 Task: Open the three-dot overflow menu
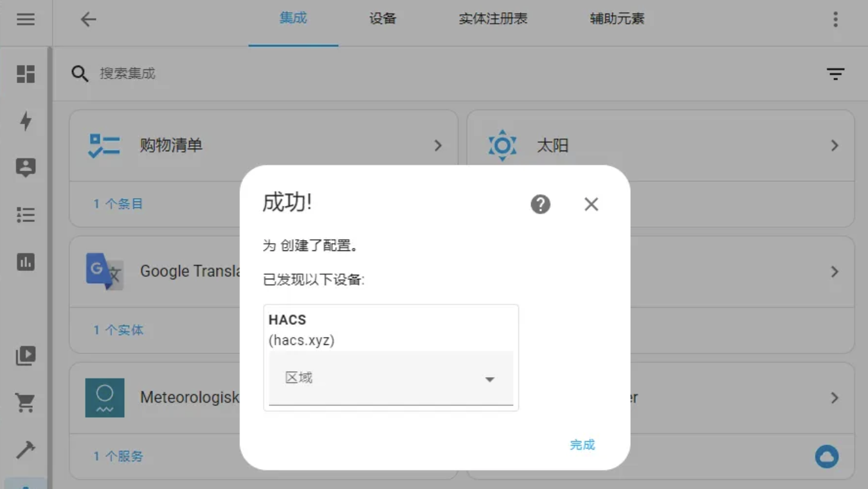(x=835, y=19)
